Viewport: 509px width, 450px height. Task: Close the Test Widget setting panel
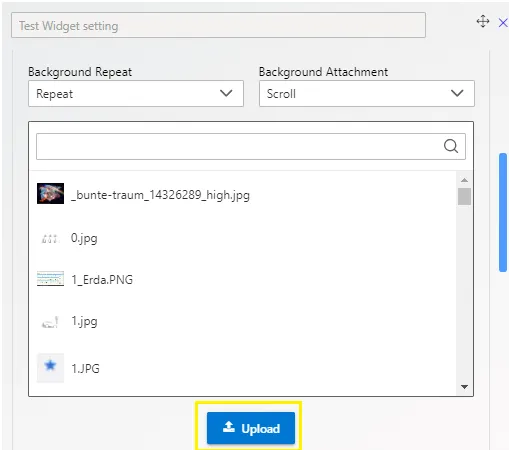[x=503, y=23]
